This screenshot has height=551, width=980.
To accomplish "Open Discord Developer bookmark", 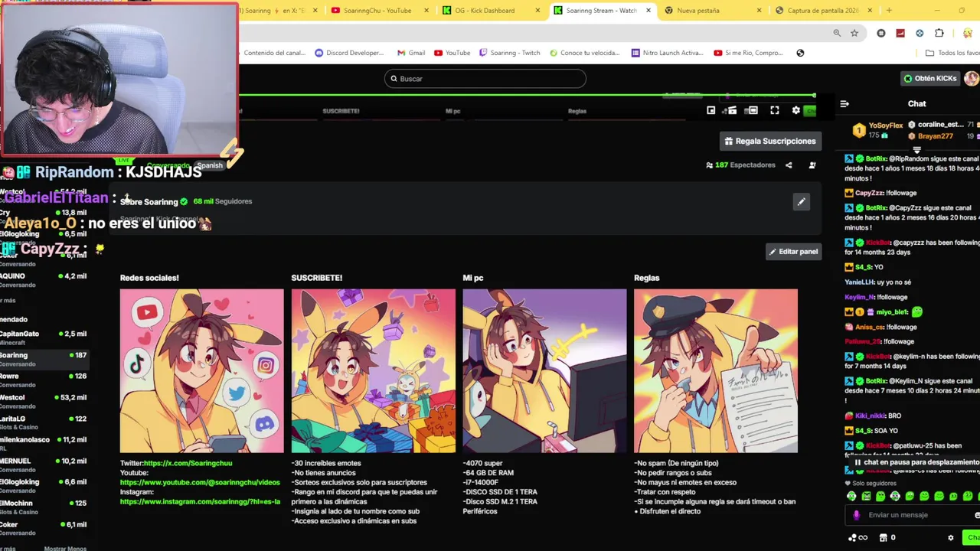I will coord(349,53).
